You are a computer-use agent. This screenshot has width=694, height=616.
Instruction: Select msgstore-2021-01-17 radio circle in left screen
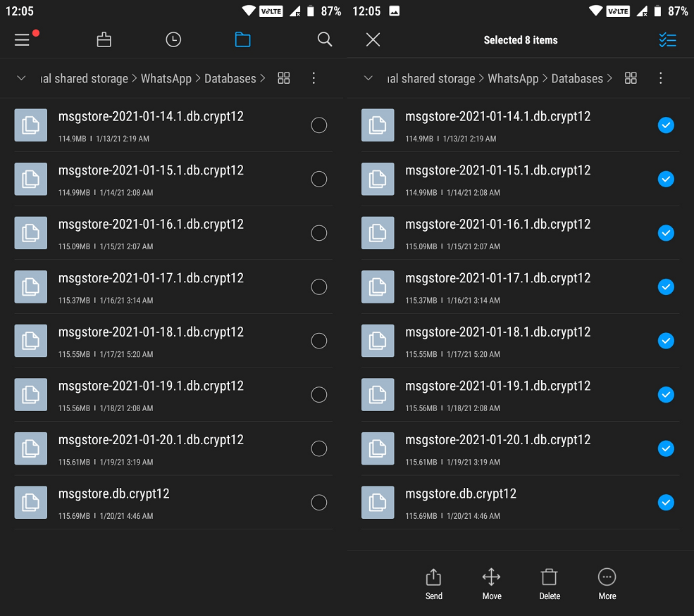319,287
